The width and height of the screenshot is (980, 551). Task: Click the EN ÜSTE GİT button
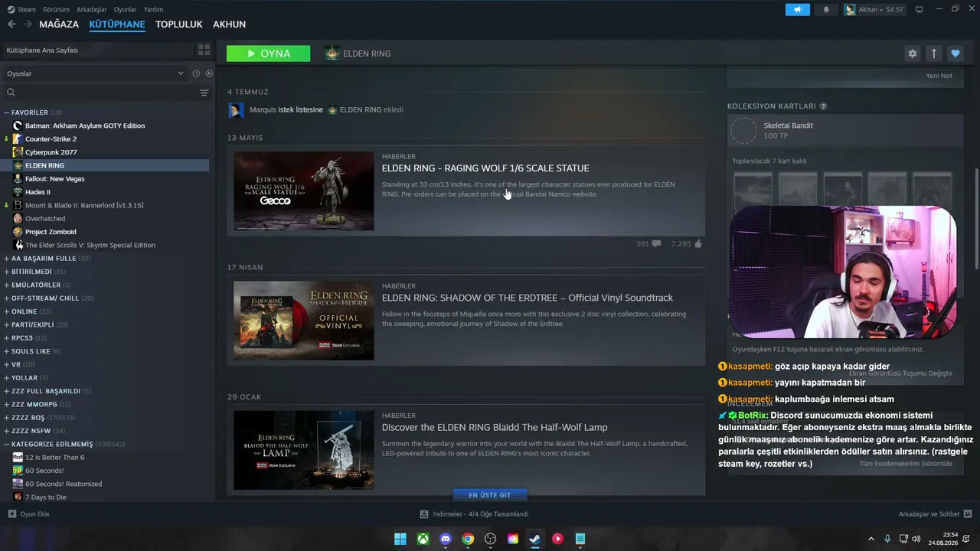(x=489, y=495)
